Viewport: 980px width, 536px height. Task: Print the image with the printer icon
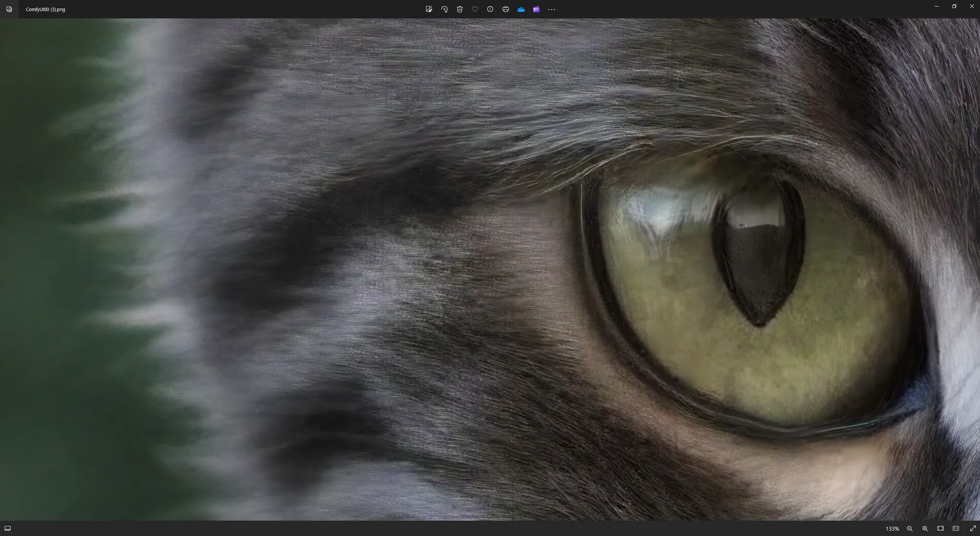pyautogui.click(x=505, y=9)
